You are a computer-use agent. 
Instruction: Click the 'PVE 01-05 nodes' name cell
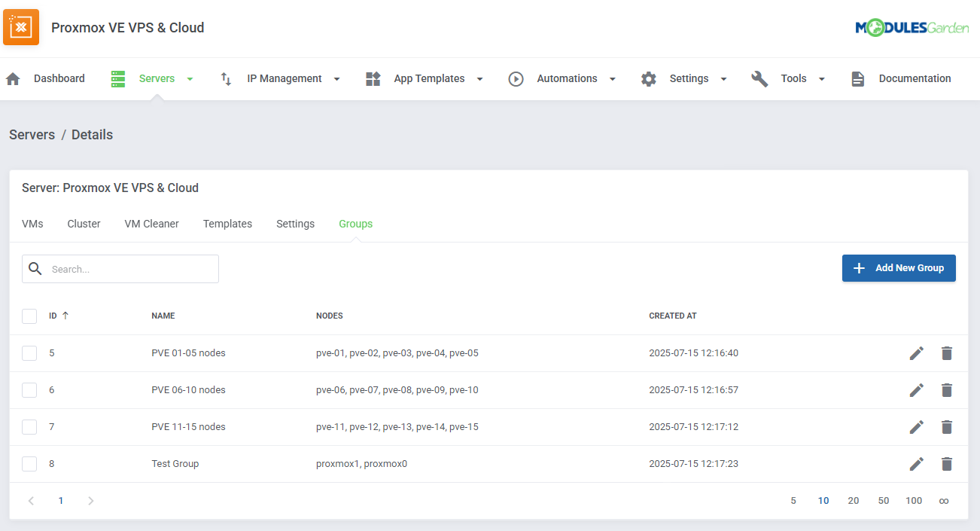point(188,353)
